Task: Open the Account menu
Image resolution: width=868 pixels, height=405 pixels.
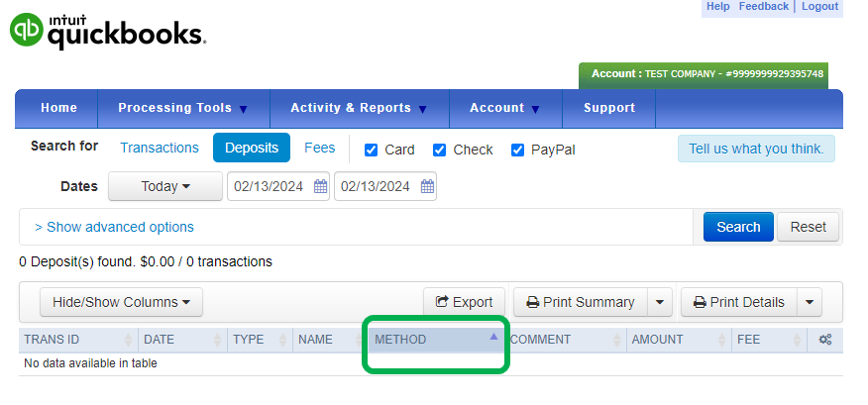Action: (505, 108)
